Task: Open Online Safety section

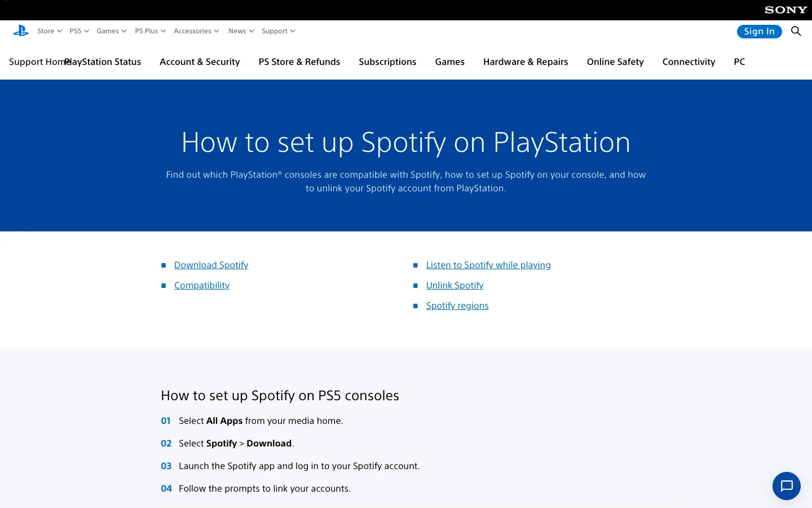Action: click(x=615, y=62)
